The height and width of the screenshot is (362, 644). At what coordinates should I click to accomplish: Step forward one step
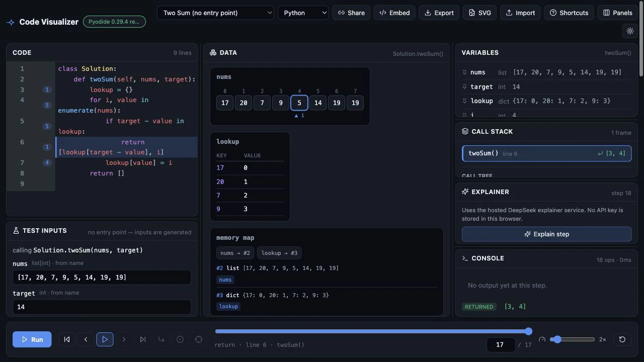[x=124, y=339]
